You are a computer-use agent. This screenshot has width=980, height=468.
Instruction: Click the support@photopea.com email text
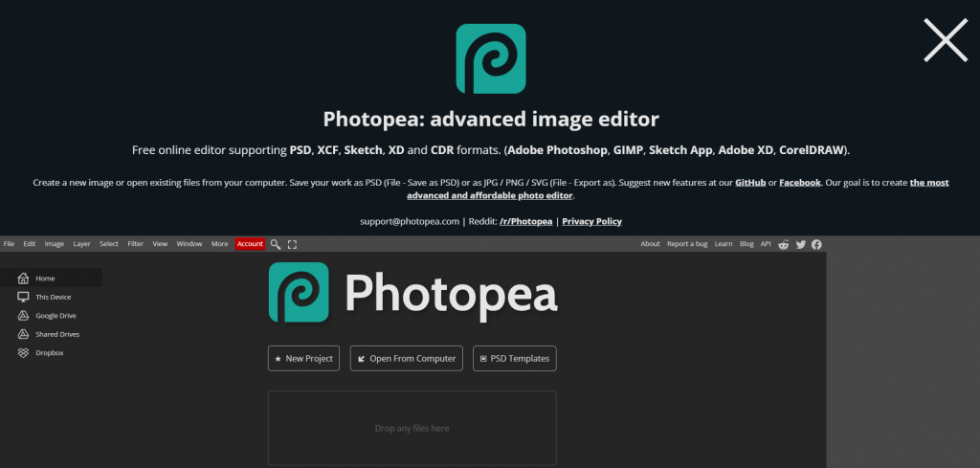[x=410, y=221]
